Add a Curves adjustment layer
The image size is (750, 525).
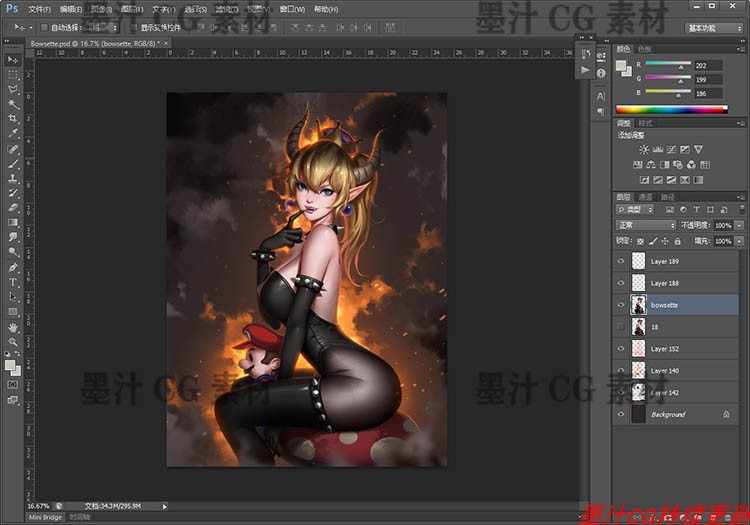click(671, 150)
